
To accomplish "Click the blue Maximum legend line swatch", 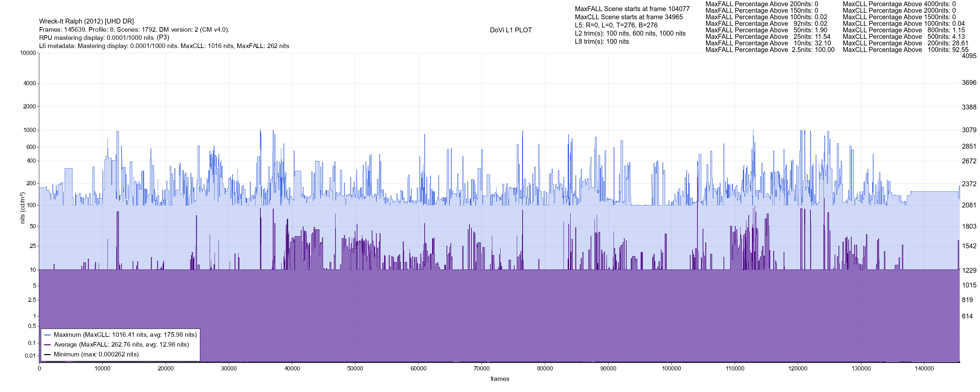I will tap(48, 335).
